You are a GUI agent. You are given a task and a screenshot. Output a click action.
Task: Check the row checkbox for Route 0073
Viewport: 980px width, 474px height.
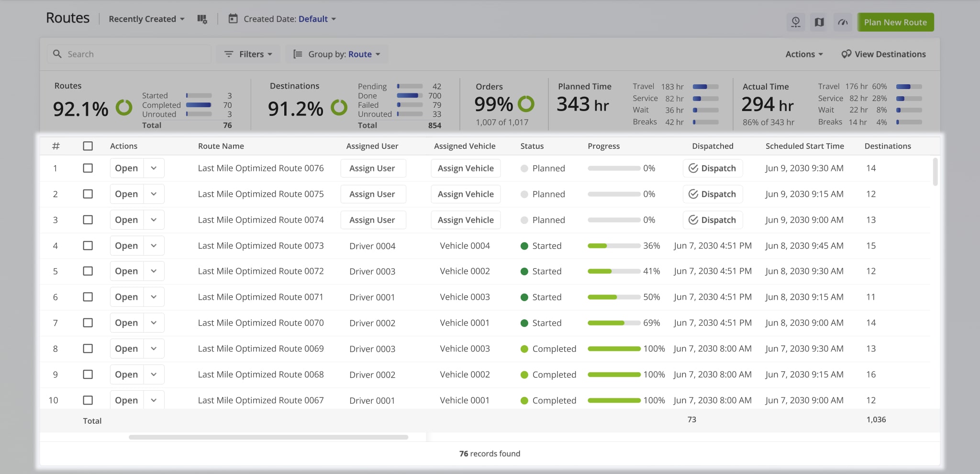pos(88,245)
